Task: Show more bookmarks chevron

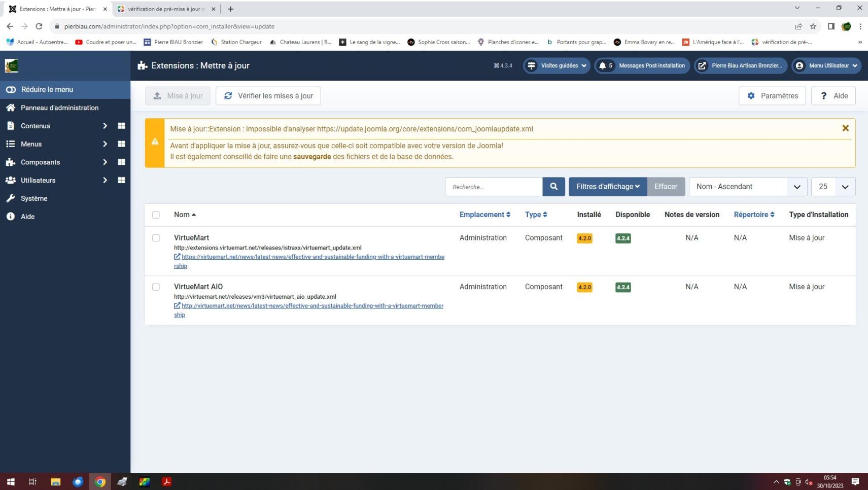Action: pyautogui.click(x=860, y=42)
